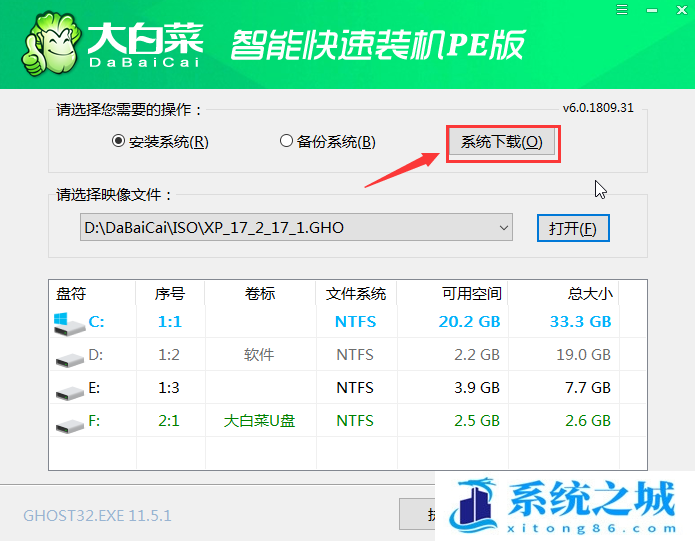Click NTFS cell in the C: row
Screen dimensions: 695x541
tap(355, 322)
